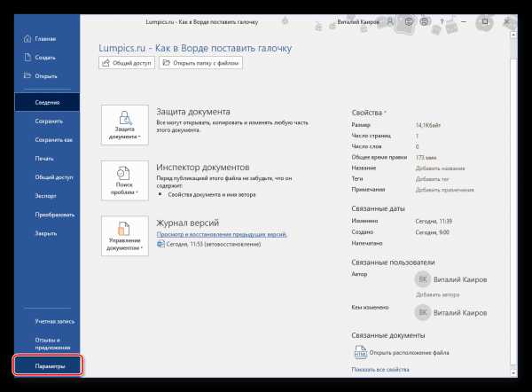The height and width of the screenshot is (392, 532).
Task: Choose Закрыть in the sidebar
Action: coord(47,233)
